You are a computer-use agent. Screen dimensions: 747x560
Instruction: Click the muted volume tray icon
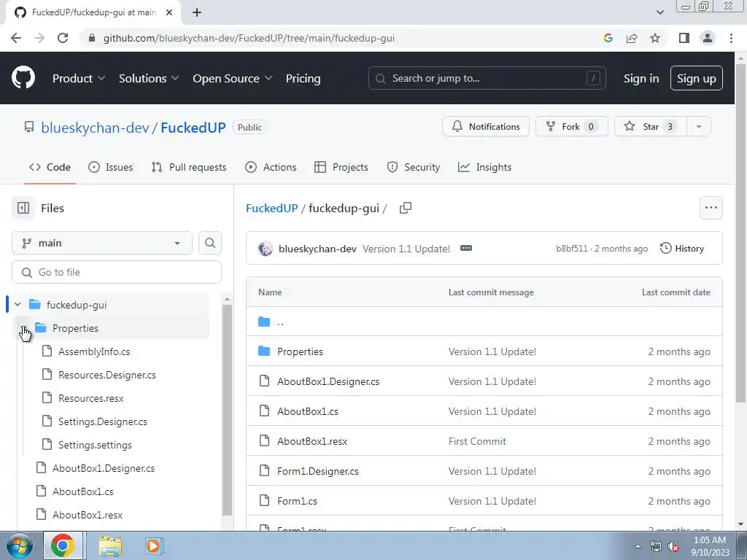(x=673, y=546)
